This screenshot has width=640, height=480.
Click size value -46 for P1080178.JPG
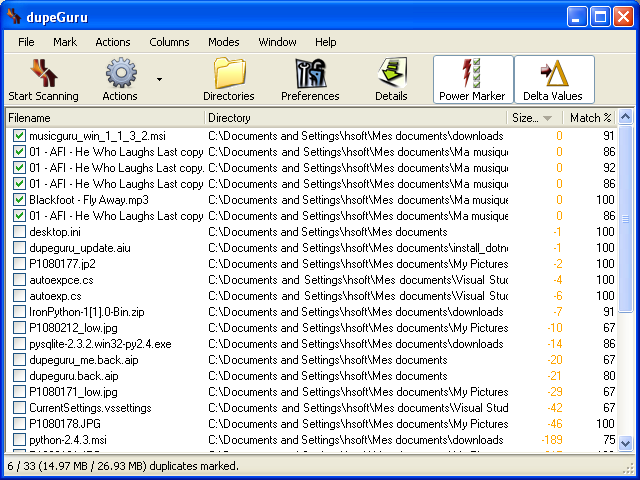(555, 424)
